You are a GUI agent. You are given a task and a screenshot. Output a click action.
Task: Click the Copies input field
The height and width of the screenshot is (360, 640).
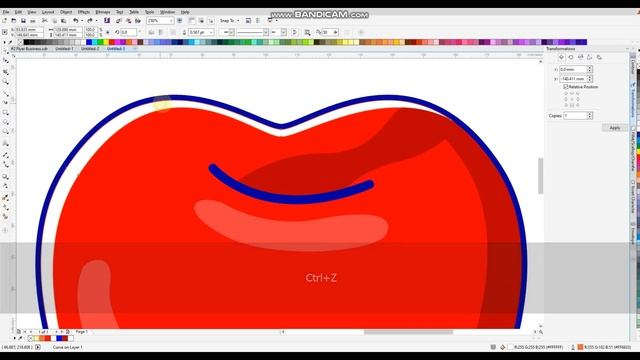click(x=576, y=116)
